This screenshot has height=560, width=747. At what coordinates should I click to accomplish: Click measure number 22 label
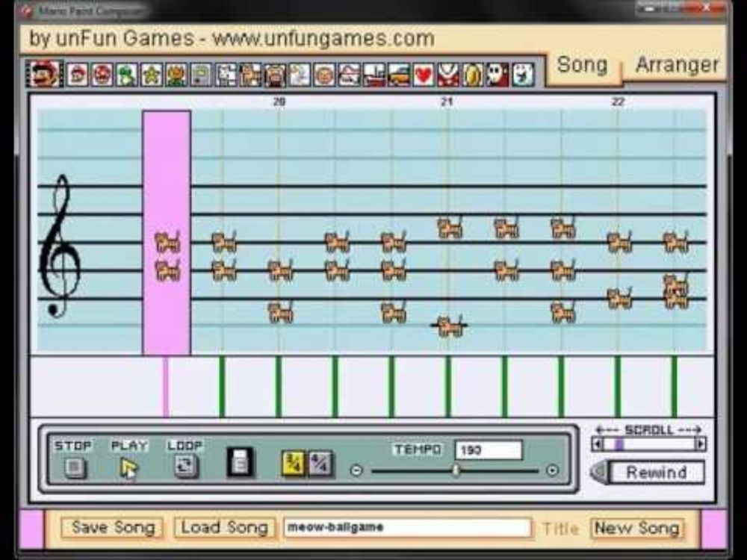coord(618,102)
